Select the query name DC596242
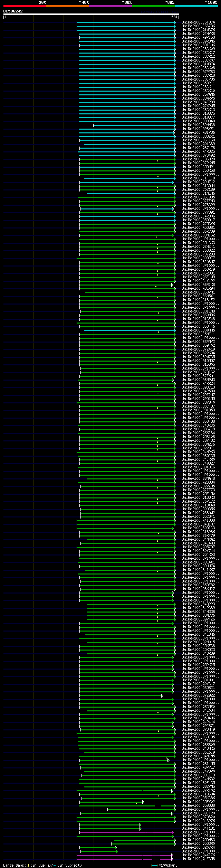Screen dimensions: 221x868 [13, 11]
